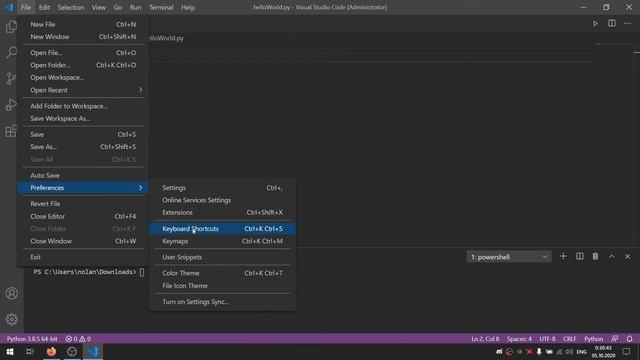The width and height of the screenshot is (640, 360).
Task: Open the Terminal menu
Action: [x=161, y=7]
